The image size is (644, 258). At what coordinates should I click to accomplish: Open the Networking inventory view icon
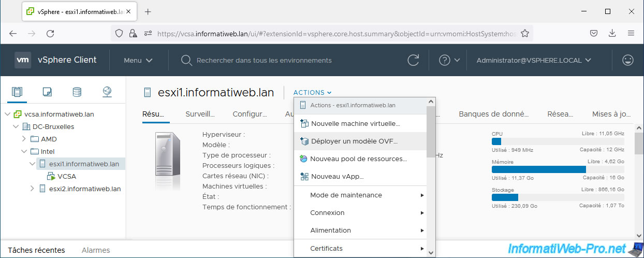pyautogui.click(x=107, y=92)
